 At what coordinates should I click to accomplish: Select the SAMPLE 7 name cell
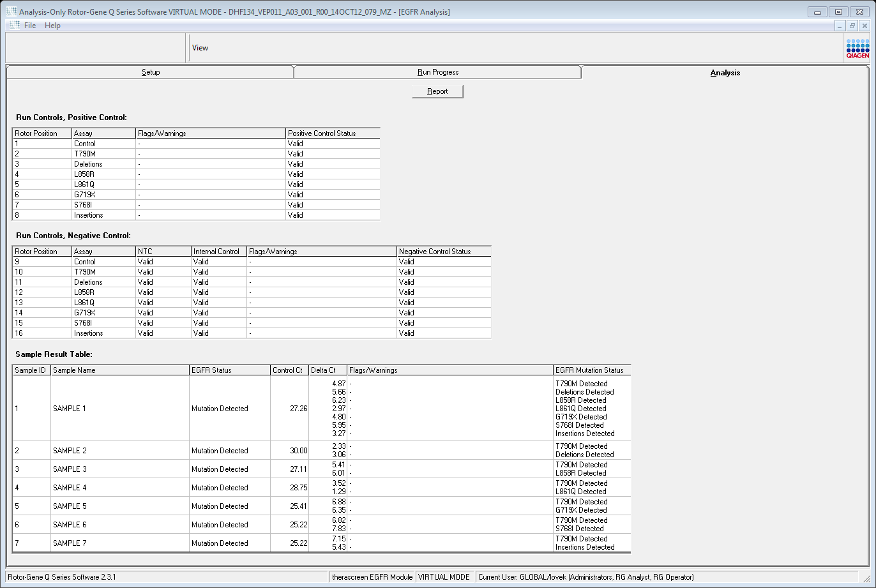(x=120, y=543)
